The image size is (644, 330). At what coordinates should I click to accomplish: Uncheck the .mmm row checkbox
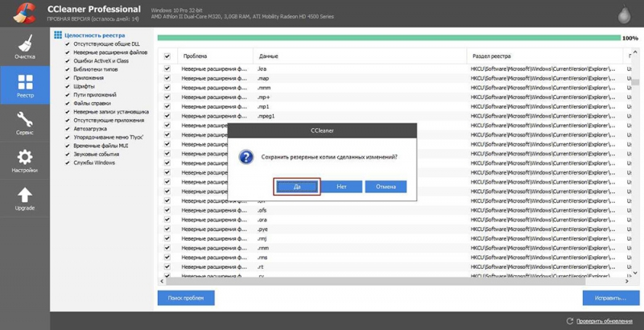167,88
